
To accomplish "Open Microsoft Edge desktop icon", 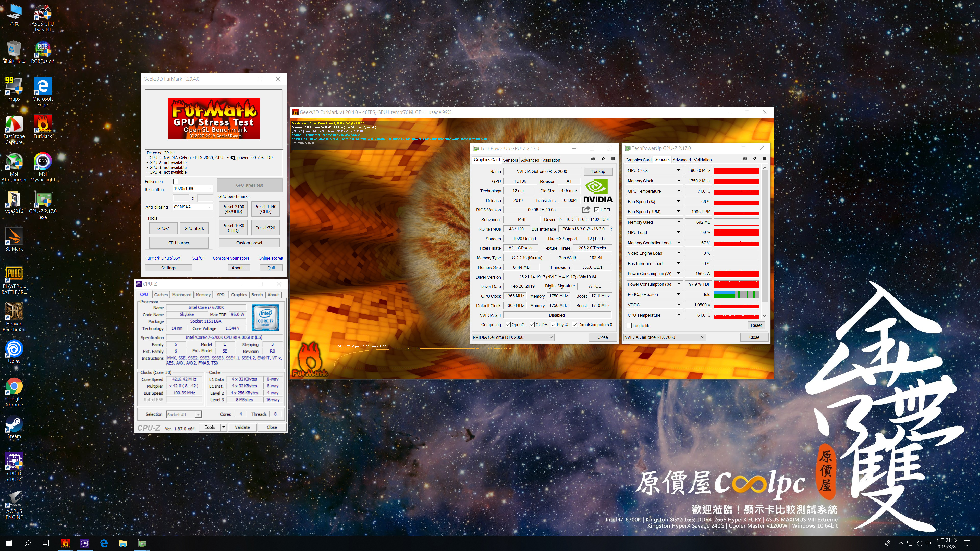I will coord(42,92).
